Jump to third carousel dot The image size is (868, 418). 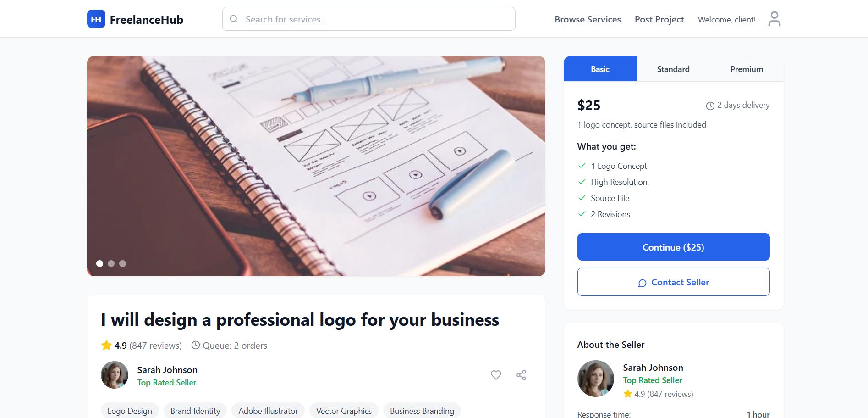click(122, 263)
